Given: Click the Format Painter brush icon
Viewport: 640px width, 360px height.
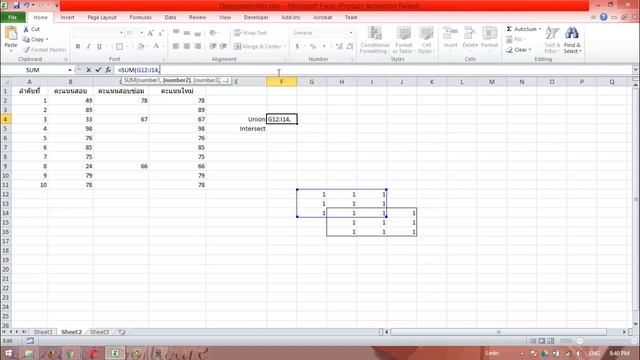Looking at the screenshot, I should tap(27, 50).
